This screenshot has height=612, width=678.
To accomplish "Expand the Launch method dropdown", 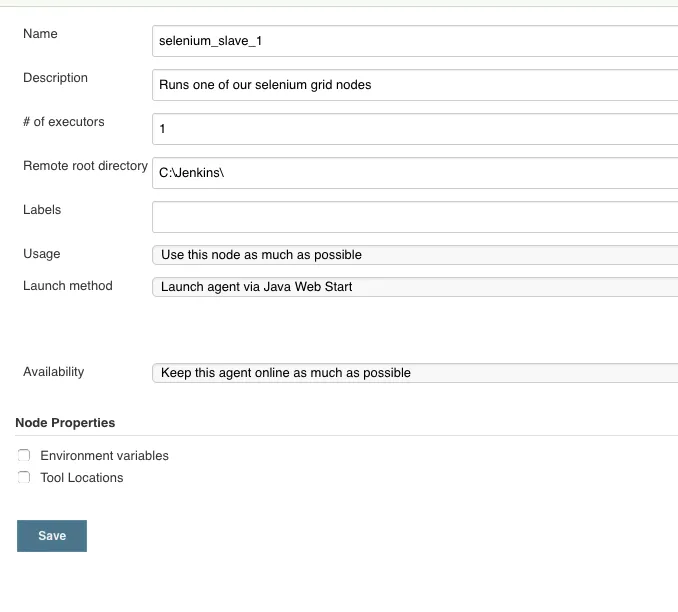I will click(415, 287).
